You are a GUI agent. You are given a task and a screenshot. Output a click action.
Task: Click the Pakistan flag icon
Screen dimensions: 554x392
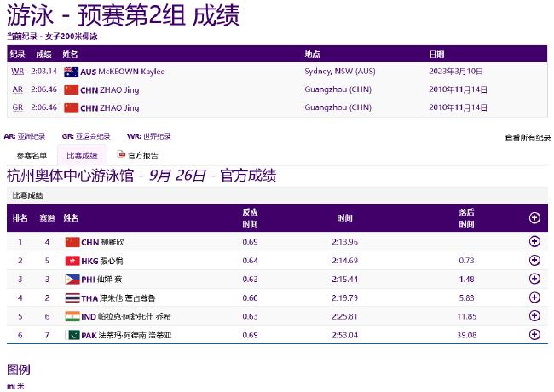coord(72,335)
